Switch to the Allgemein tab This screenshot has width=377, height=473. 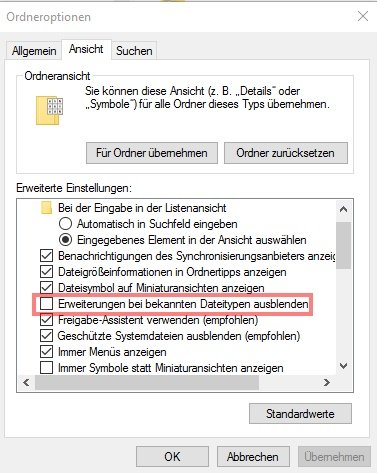[34, 51]
